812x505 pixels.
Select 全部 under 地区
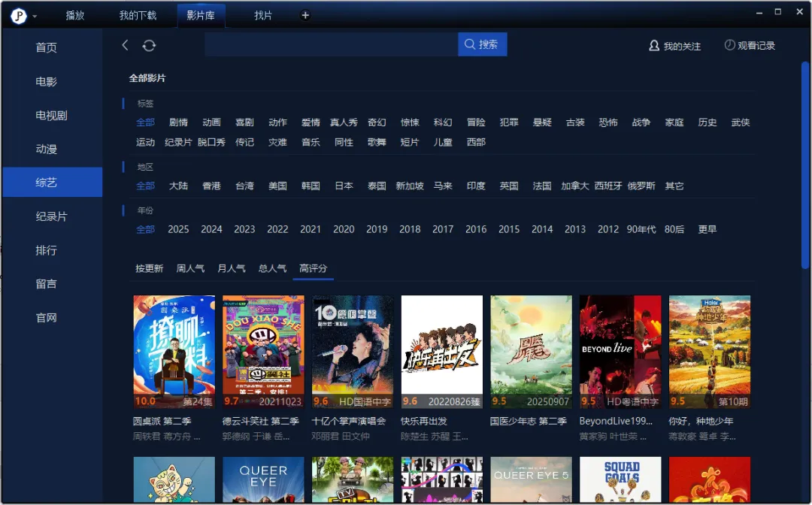point(146,186)
